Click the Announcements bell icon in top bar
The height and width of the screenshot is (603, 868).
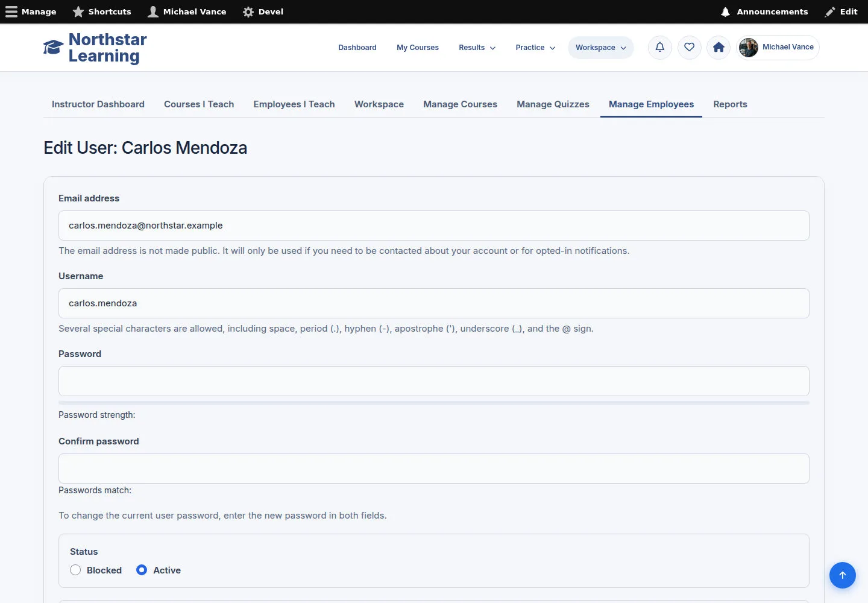point(726,11)
